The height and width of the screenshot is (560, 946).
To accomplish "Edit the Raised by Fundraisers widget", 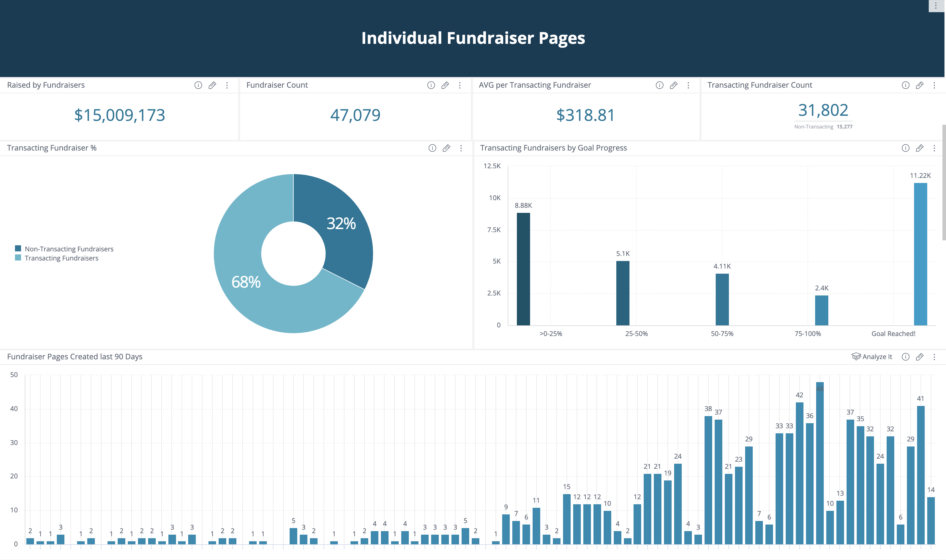I will pos(212,85).
